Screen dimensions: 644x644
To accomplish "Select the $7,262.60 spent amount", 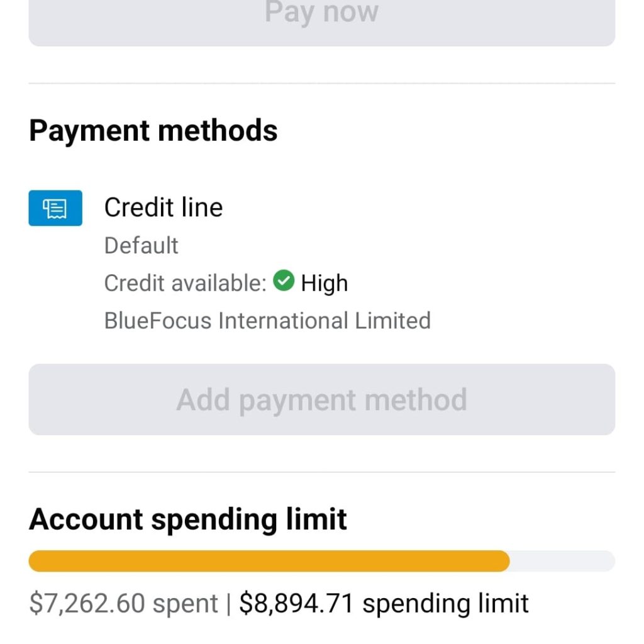I will tap(123, 604).
